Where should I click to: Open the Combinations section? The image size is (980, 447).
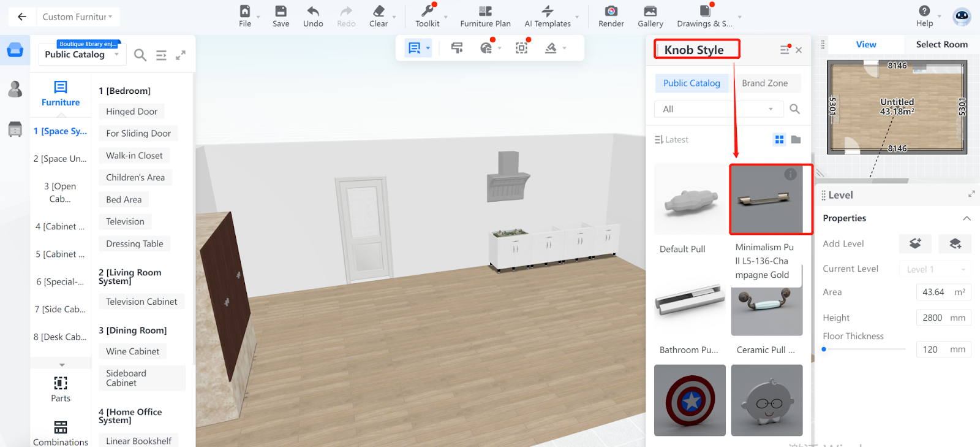61,434
